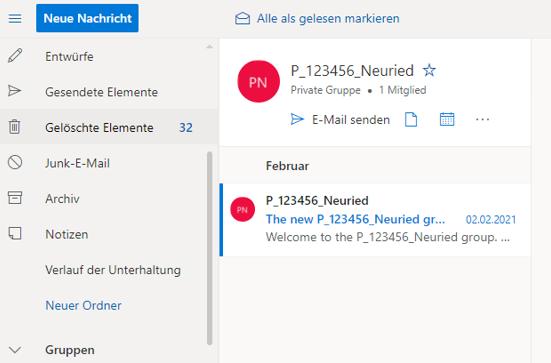Click the Junk-E-Mail blocked circle icon

point(15,162)
